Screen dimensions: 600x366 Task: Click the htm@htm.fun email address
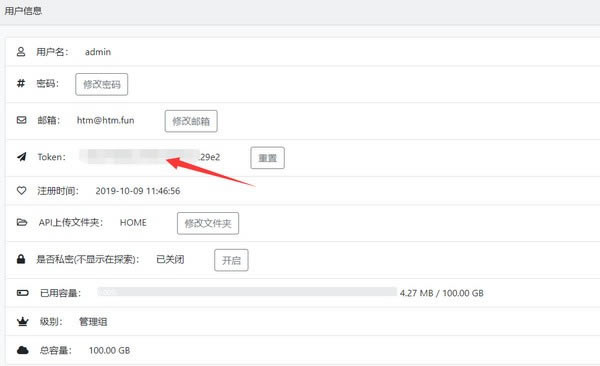pos(106,120)
